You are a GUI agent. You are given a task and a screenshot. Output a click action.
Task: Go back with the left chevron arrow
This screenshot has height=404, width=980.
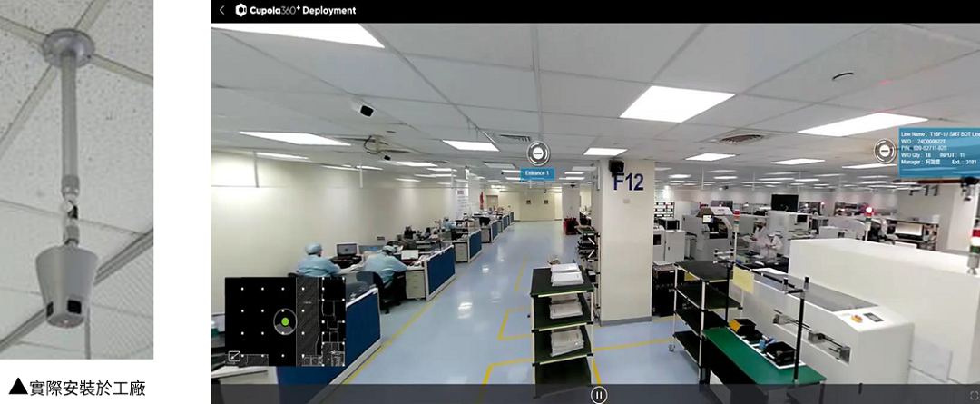[221, 10]
